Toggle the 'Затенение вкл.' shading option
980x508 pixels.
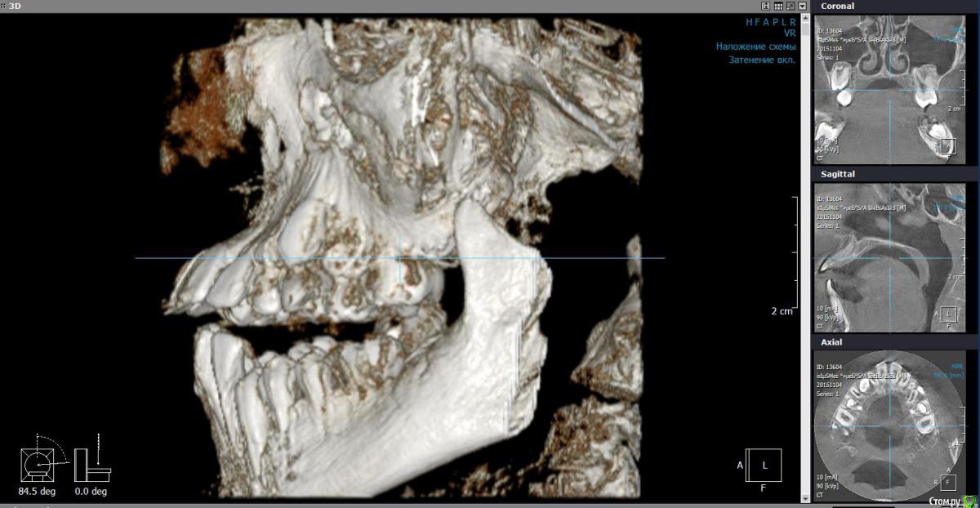click(x=761, y=60)
